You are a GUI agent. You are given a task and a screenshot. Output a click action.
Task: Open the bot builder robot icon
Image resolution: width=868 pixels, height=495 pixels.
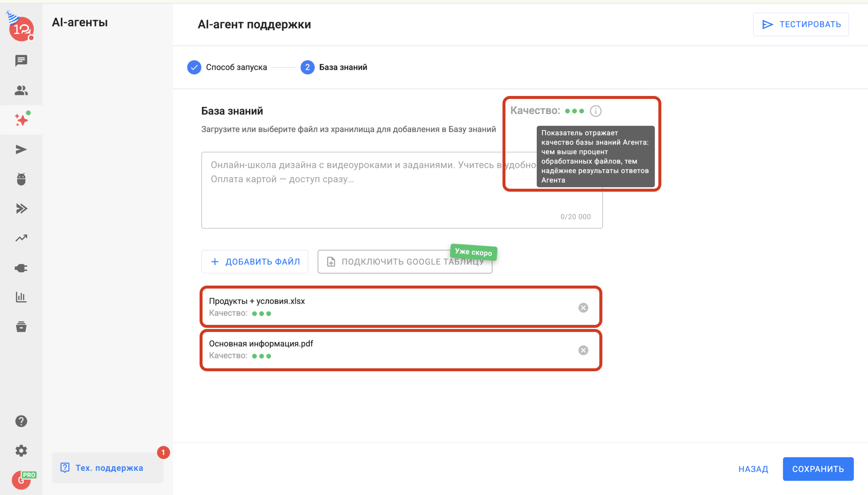[21, 179]
